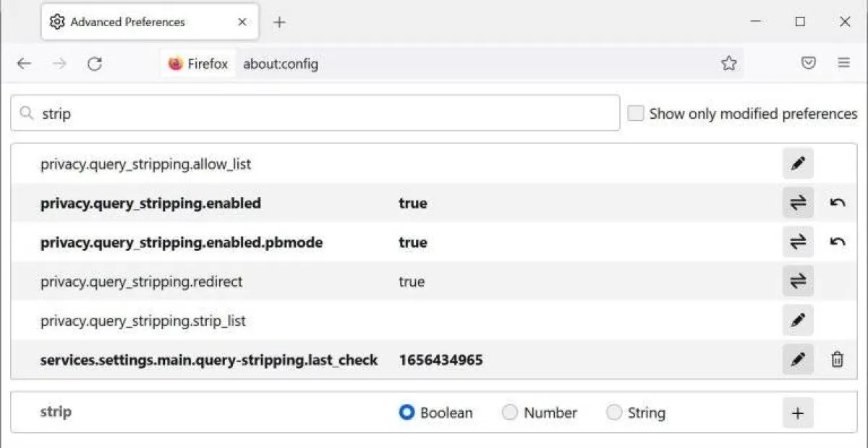Reset privacy.query_stripping.enabled.pbmode preference

(837, 242)
